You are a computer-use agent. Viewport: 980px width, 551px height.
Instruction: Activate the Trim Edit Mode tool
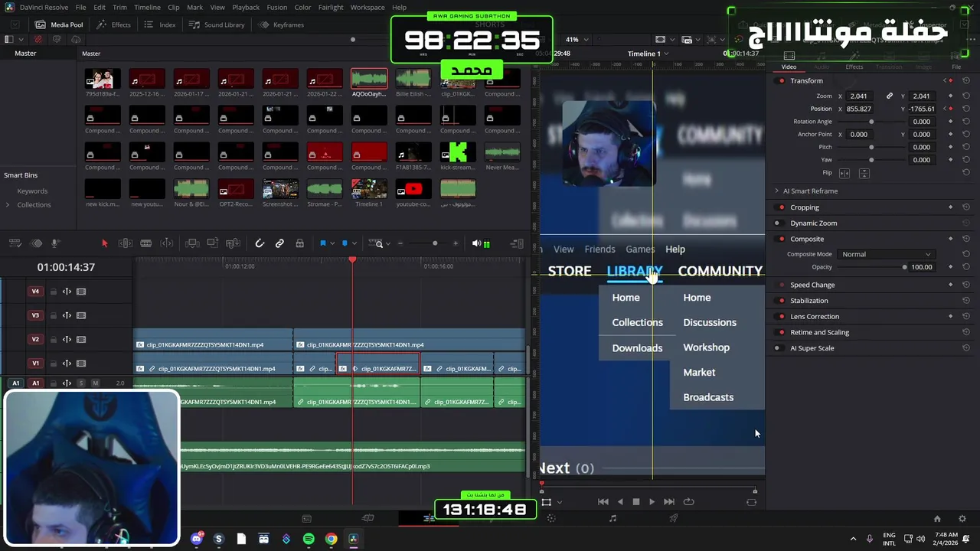[126, 243]
